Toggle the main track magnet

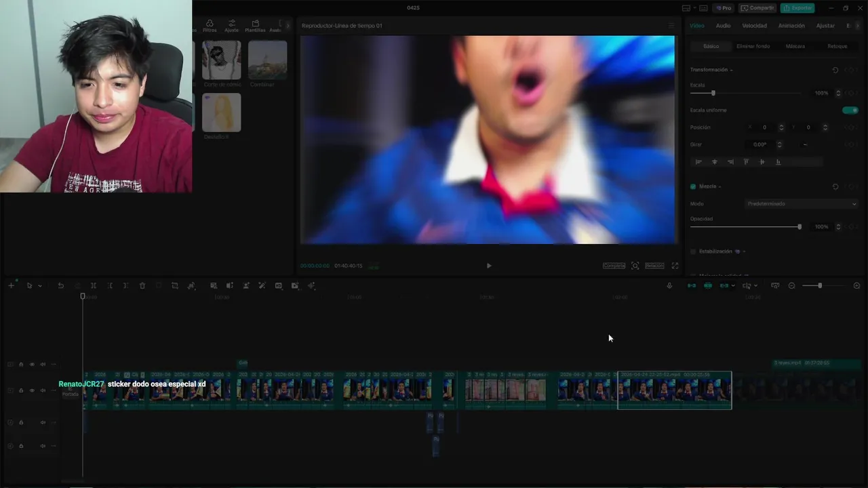pyautogui.click(x=692, y=286)
